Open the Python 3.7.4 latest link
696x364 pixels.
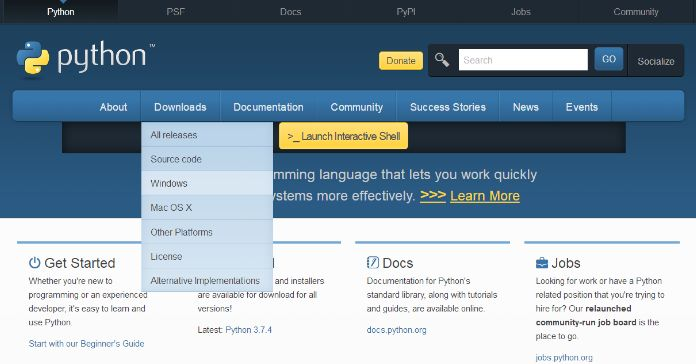(x=249, y=330)
